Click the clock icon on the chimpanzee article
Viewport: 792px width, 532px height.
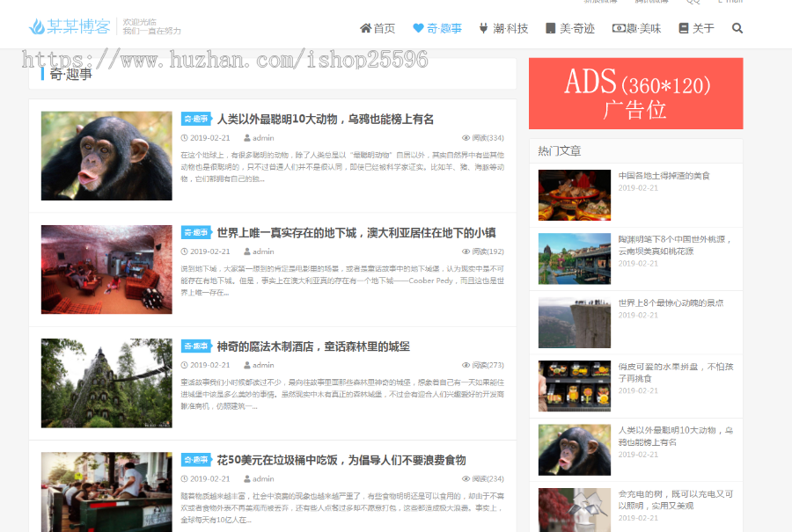point(185,138)
